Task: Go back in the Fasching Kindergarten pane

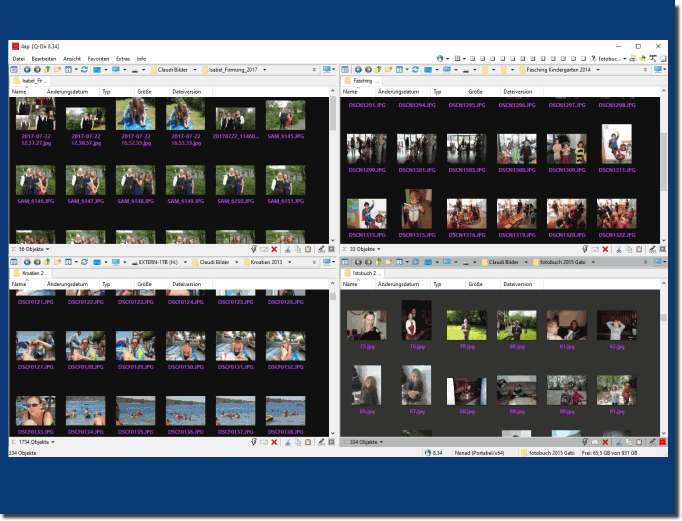Action: pos(358,70)
